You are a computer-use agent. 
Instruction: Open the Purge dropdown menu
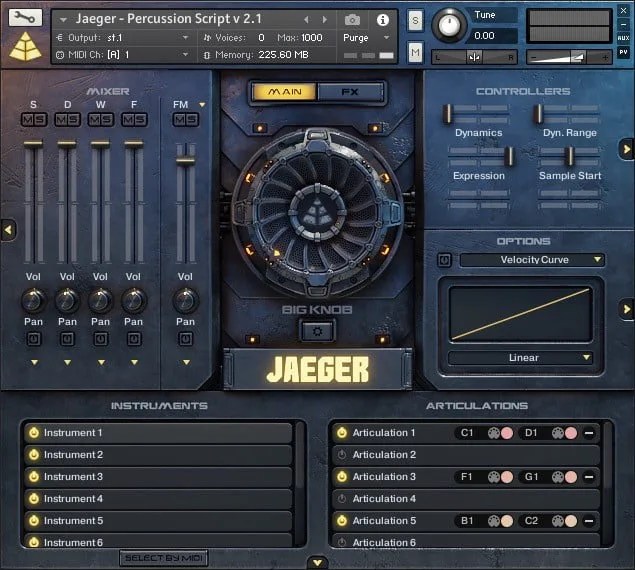click(367, 38)
